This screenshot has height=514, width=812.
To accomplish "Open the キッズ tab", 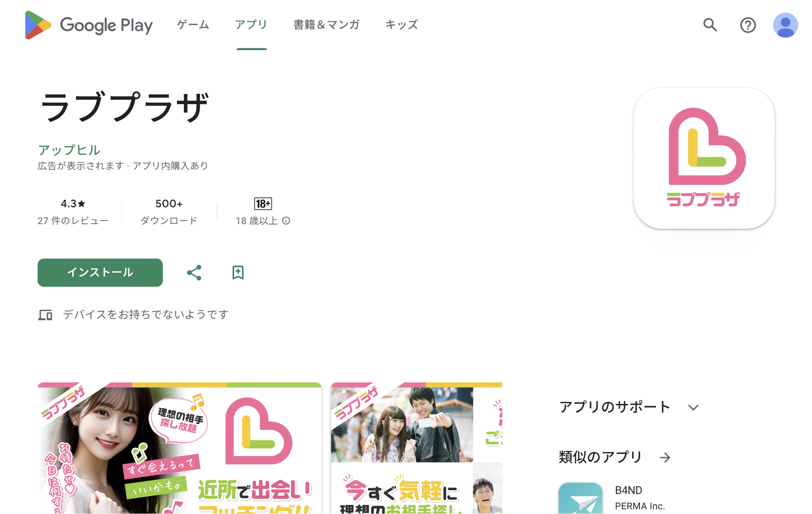I will coord(402,25).
